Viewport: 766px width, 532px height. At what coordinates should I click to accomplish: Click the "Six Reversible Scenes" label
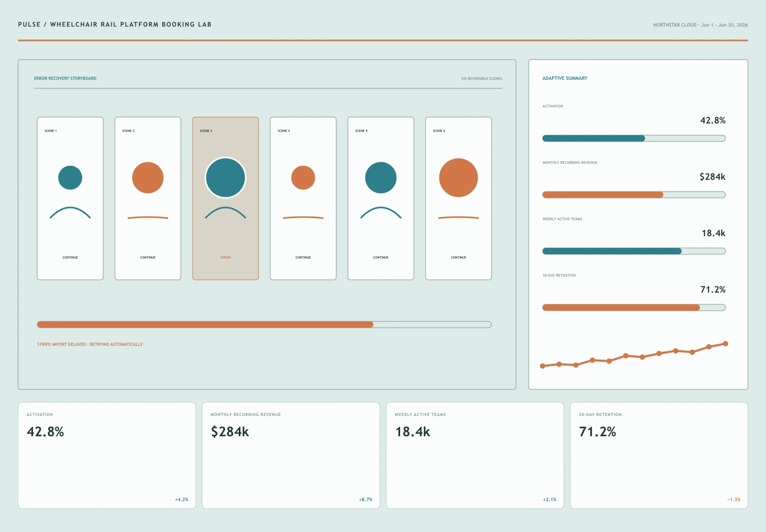(x=482, y=79)
